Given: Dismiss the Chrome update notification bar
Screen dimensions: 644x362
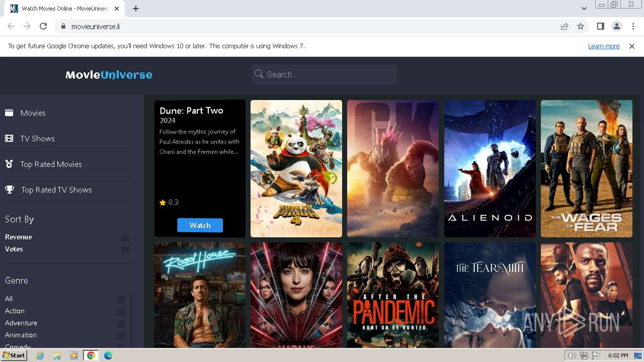Looking at the screenshot, I should [632, 46].
